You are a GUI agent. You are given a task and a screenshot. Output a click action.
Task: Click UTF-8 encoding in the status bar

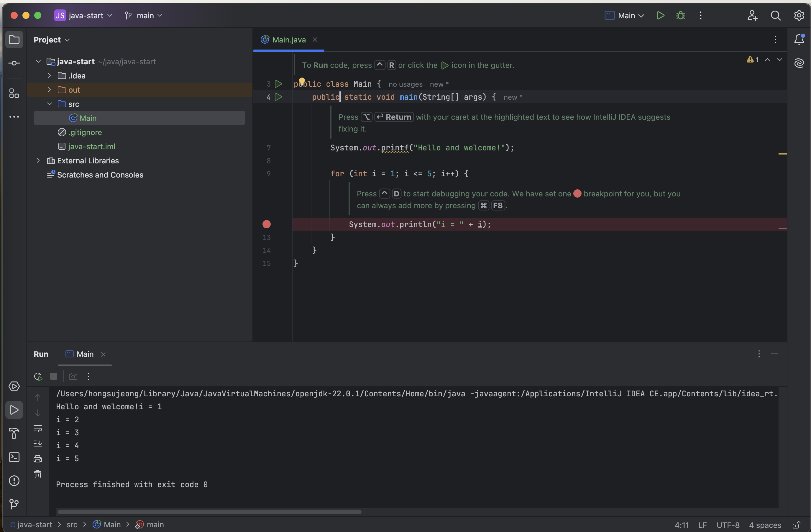click(x=728, y=525)
